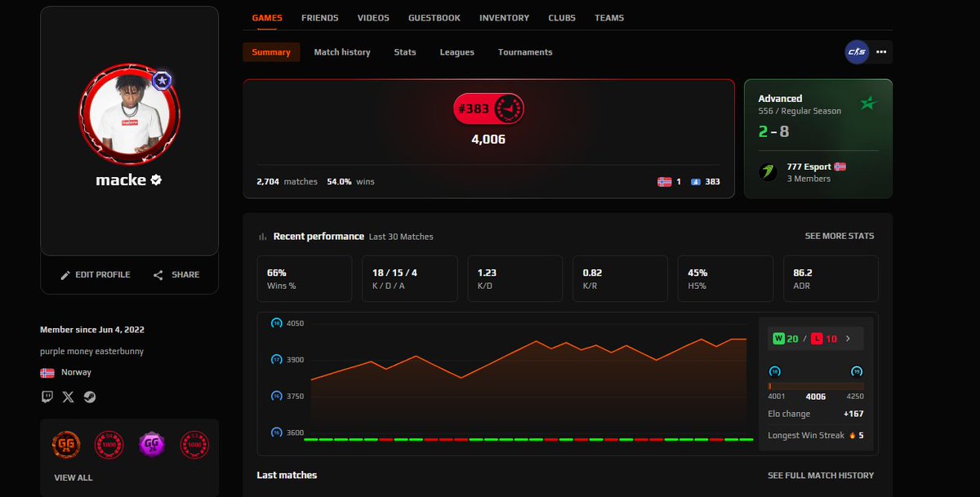
Task: Click the Advanced league card
Action: [818, 139]
